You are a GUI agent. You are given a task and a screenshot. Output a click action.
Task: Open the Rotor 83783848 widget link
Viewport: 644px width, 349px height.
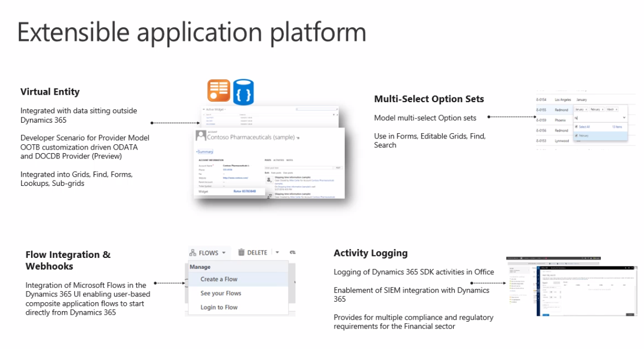click(244, 192)
